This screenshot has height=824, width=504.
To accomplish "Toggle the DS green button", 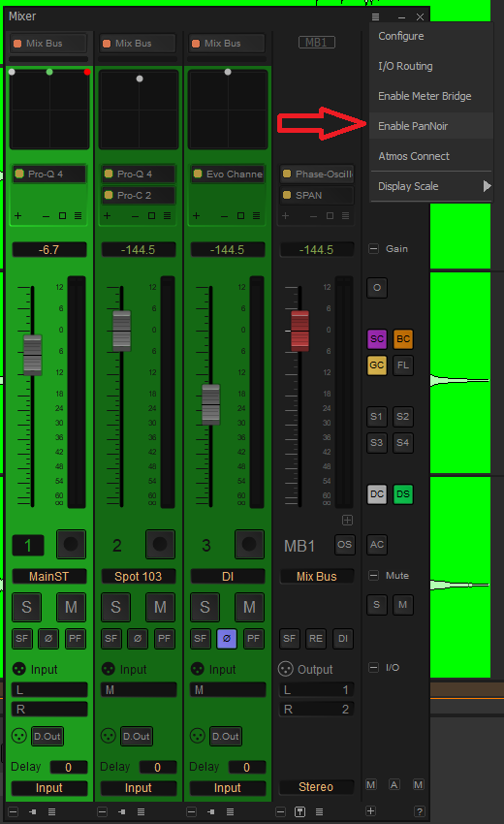I will [x=403, y=494].
